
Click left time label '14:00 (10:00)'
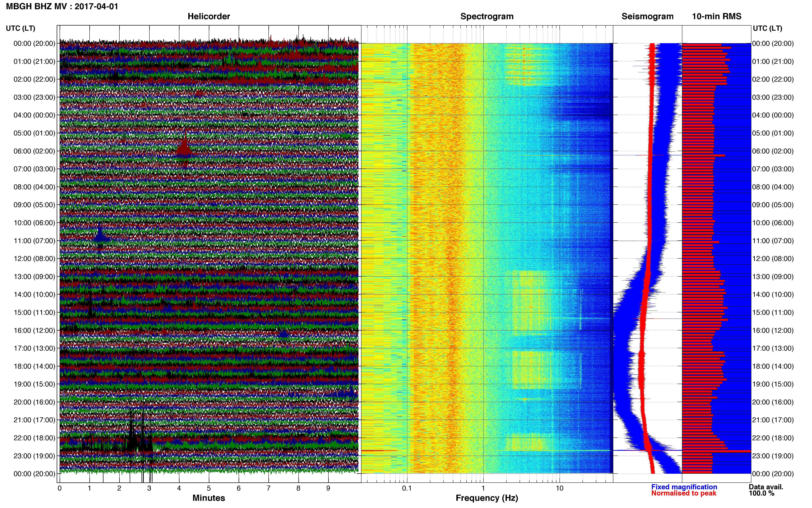(34, 295)
